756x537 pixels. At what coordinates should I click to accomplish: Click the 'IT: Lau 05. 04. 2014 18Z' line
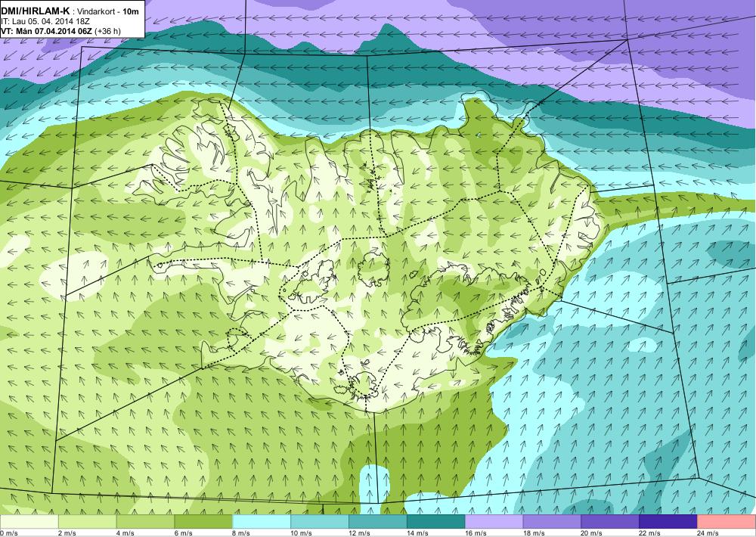(x=45, y=22)
